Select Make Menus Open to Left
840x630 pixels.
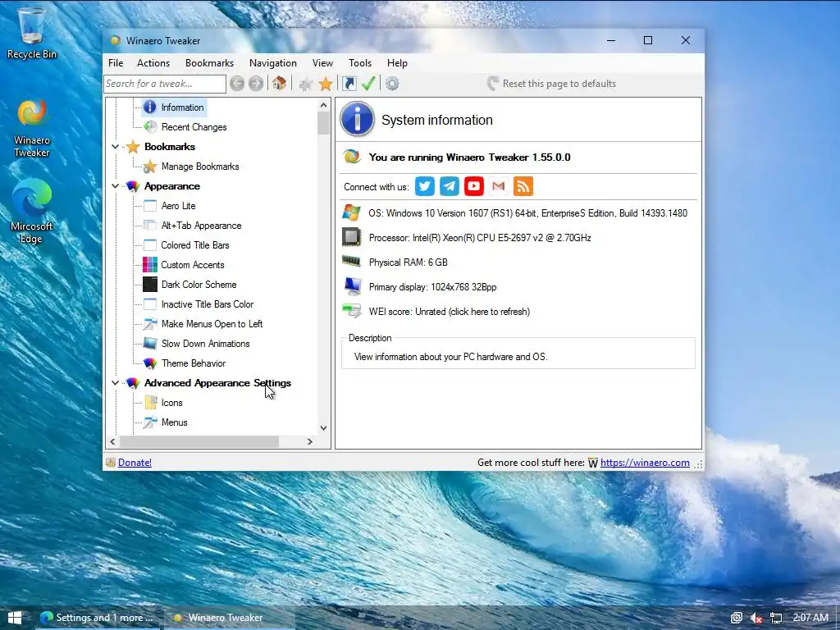(212, 324)
